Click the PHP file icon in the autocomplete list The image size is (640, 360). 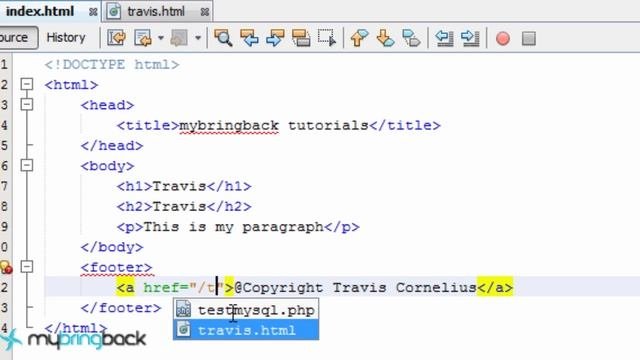(184, 310)
